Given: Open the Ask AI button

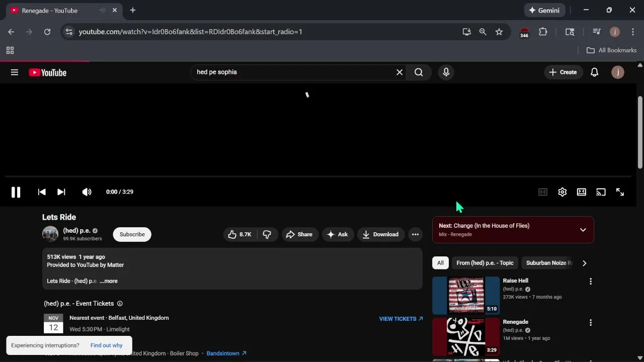Looking at the screenshot, I should pyautogui.click(x=338, y=234).
